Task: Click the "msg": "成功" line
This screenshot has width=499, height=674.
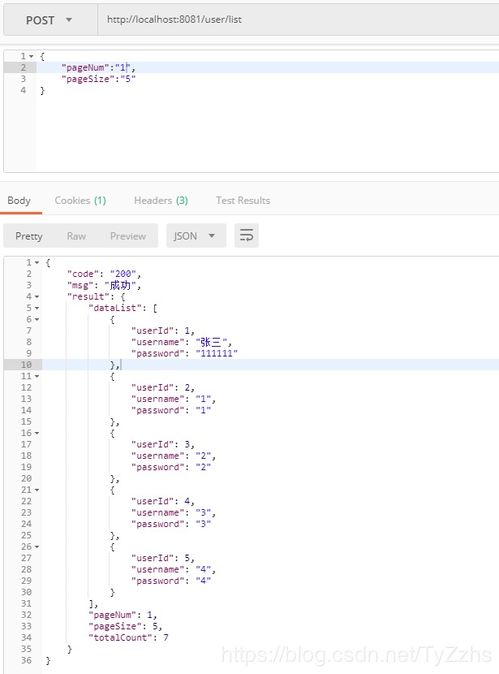Action: click(x=104, y=285)
